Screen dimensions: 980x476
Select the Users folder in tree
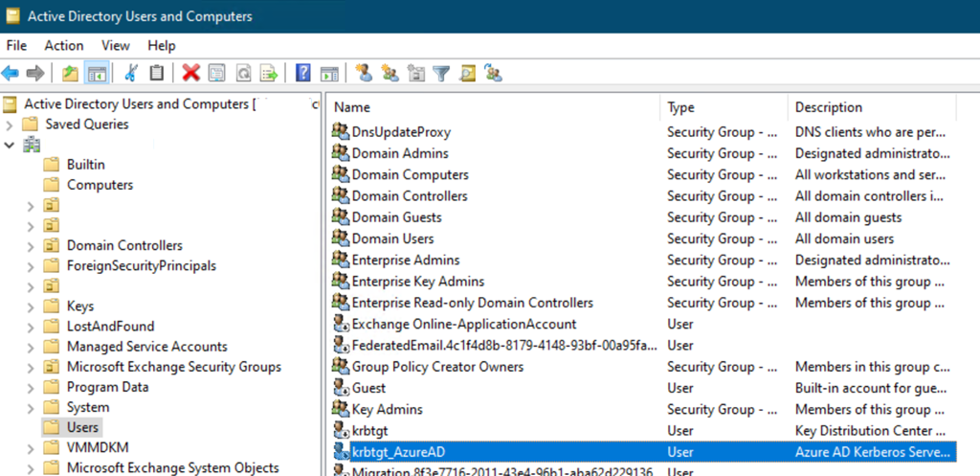point(82,427)
